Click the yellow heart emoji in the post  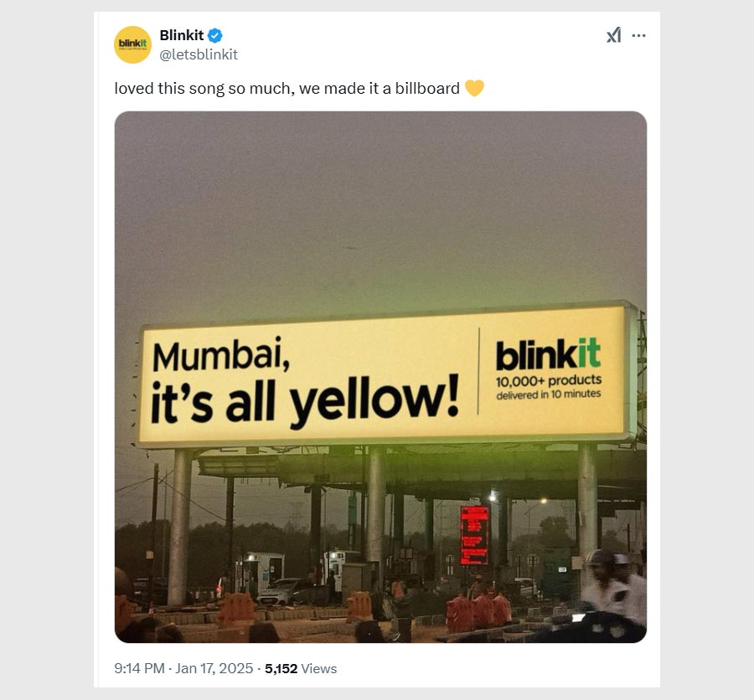tap(474, 88)
